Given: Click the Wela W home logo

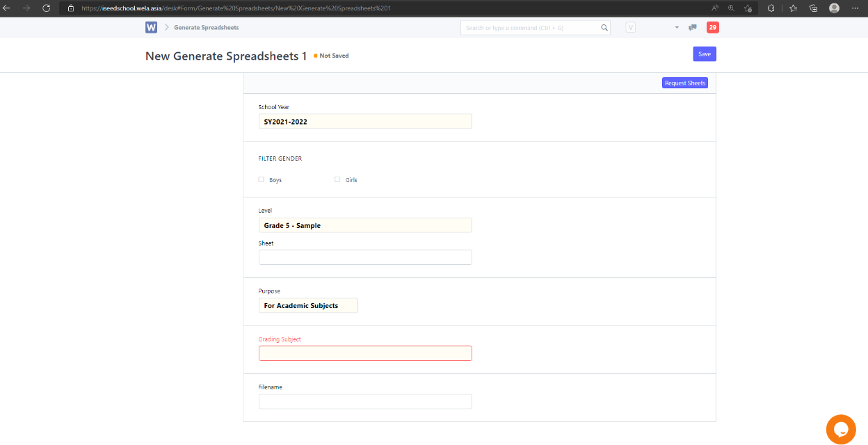Looking at the screenshot, I should point(152,27).
